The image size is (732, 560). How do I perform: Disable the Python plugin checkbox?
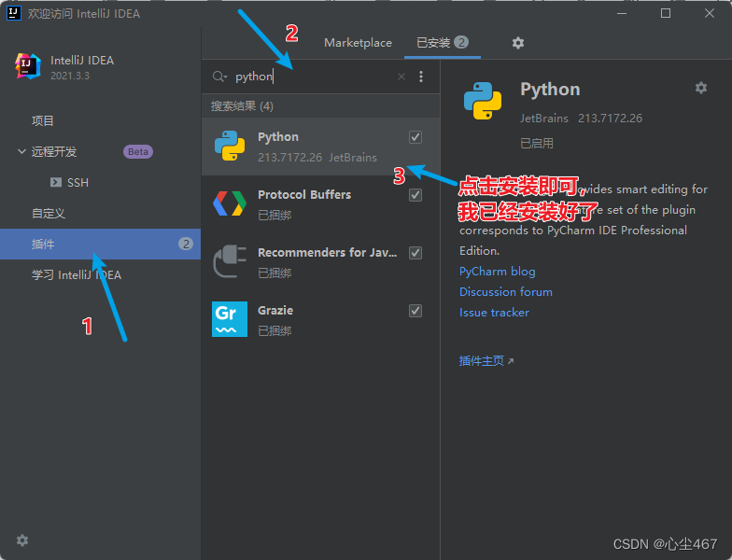(x=415, y=137)
